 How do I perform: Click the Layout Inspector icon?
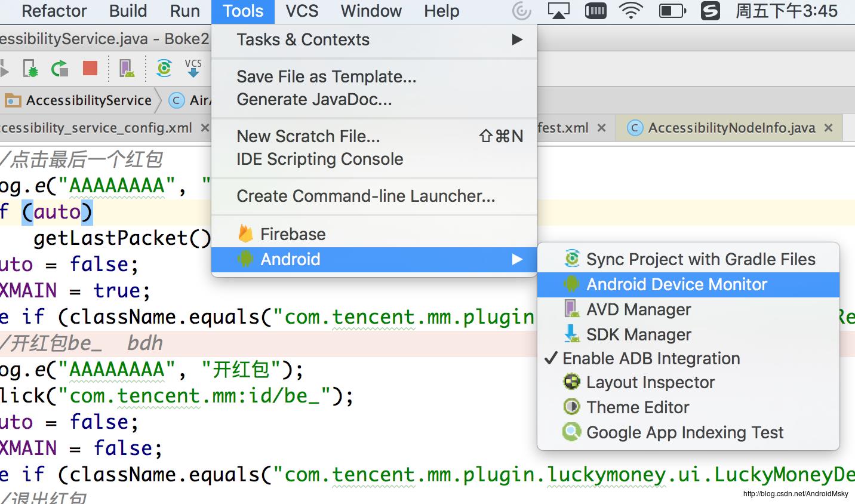[572, 382]
